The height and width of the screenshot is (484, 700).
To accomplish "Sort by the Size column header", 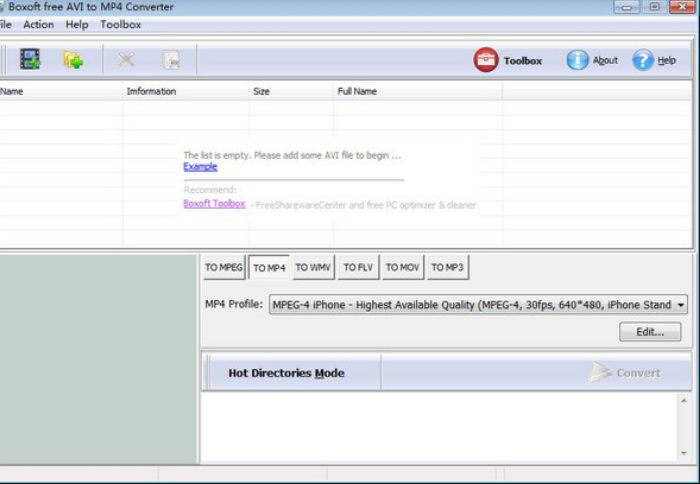I will [x=291, y=91].
